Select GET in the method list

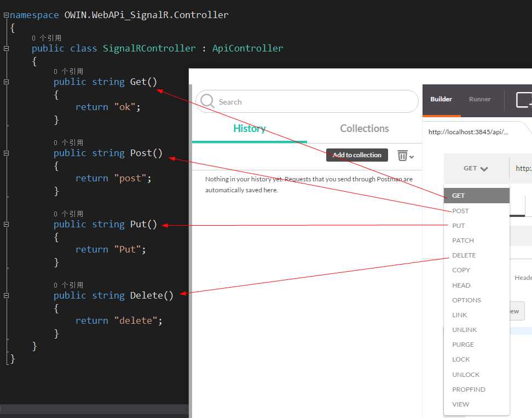(x=477, y=196)
